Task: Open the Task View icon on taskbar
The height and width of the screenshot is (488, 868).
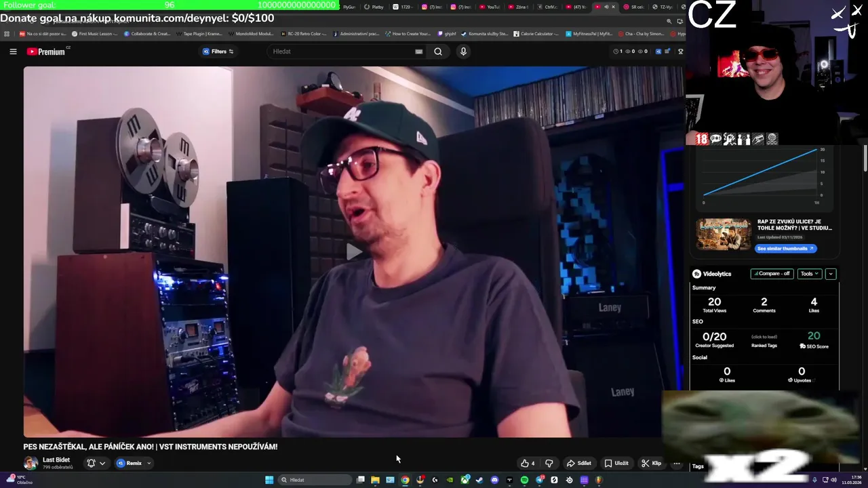Action: point(361,480)
